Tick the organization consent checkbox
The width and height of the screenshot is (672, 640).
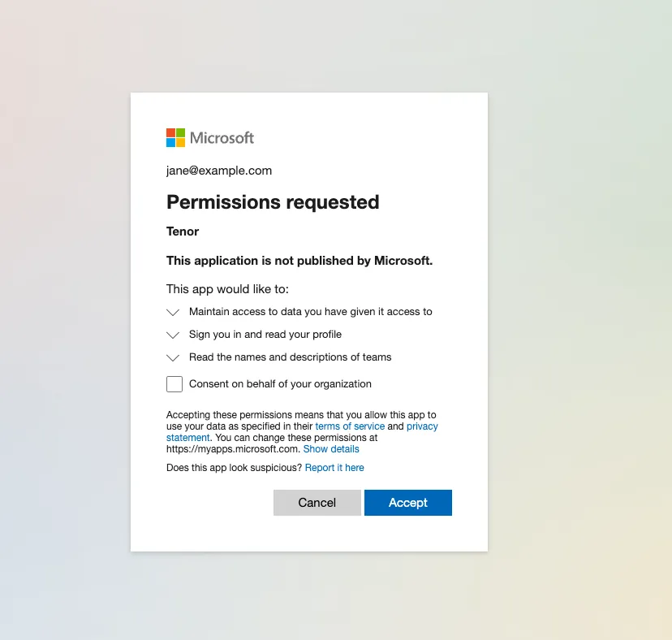[174, 384]
